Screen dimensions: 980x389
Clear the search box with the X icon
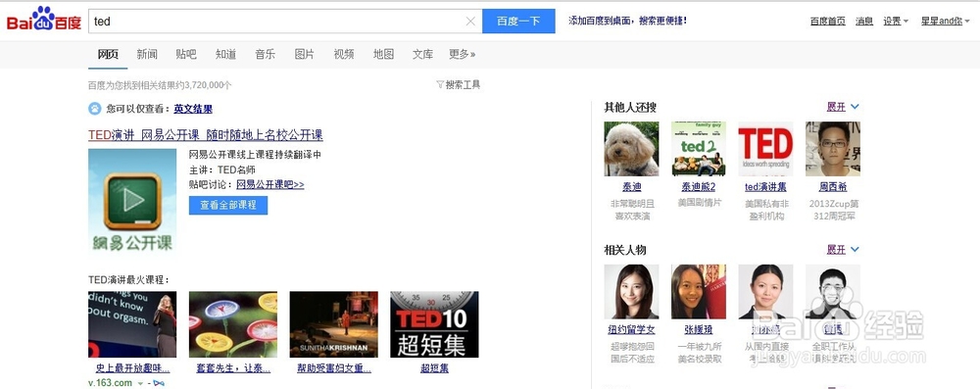tap(470, 22)
